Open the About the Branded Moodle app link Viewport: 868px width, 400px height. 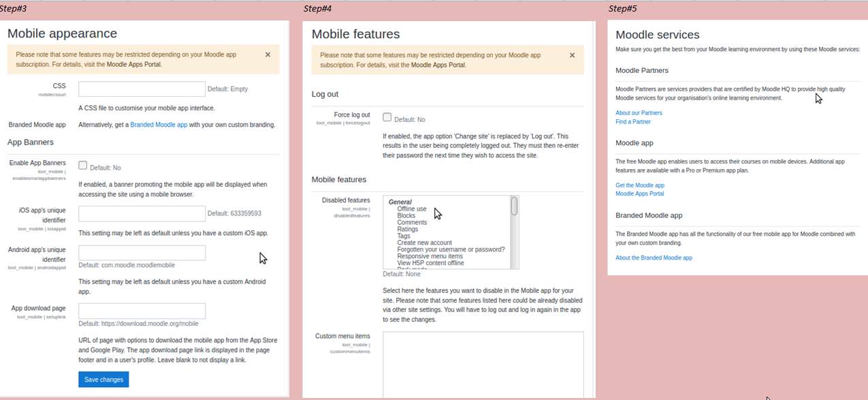654,258
